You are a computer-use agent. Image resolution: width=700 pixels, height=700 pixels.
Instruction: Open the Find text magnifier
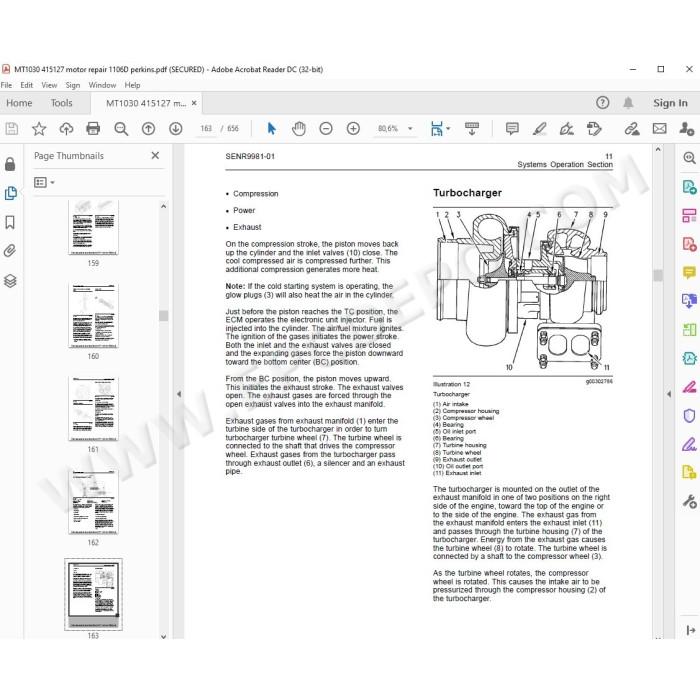tap(121, 129)
